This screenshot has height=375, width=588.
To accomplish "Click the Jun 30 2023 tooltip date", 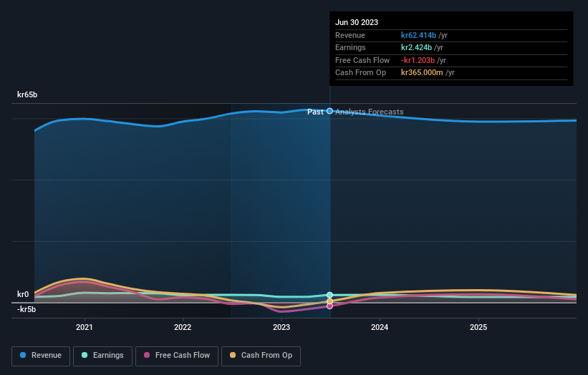I will click(x=357, y=22).
